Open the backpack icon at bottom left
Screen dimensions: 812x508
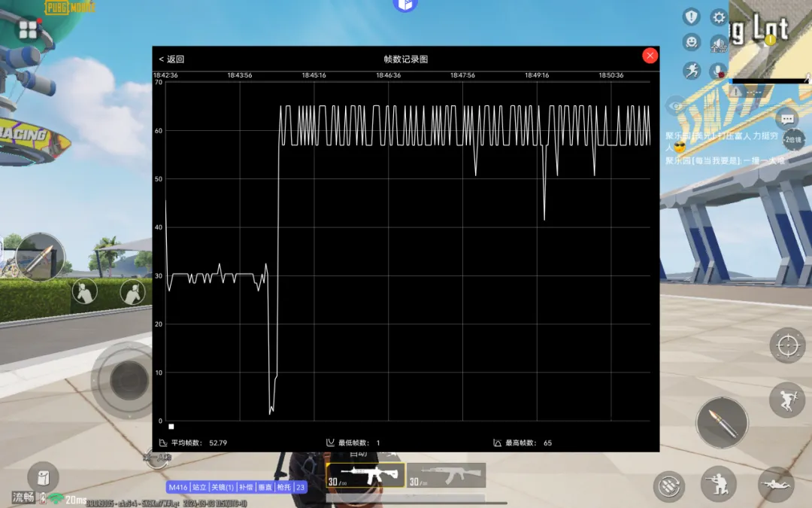[x=43, y=476]
